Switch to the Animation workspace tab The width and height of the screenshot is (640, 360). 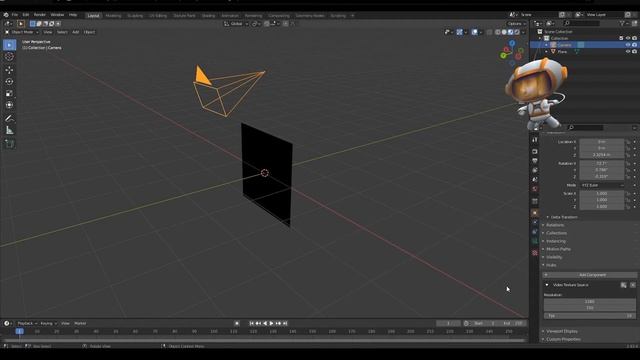230,16
